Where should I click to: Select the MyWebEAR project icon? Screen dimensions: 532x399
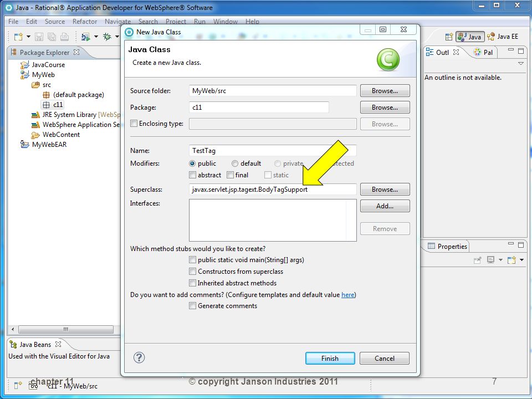tap(25, 144)
